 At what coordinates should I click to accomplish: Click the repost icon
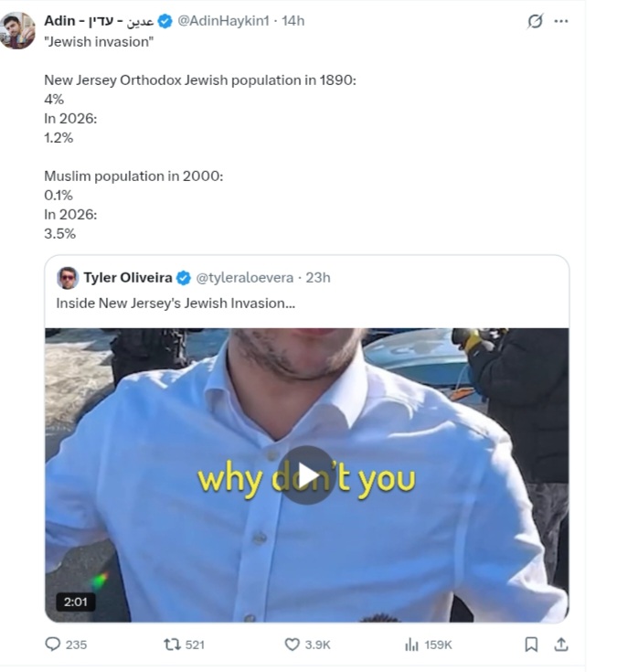tap(172, 645)
